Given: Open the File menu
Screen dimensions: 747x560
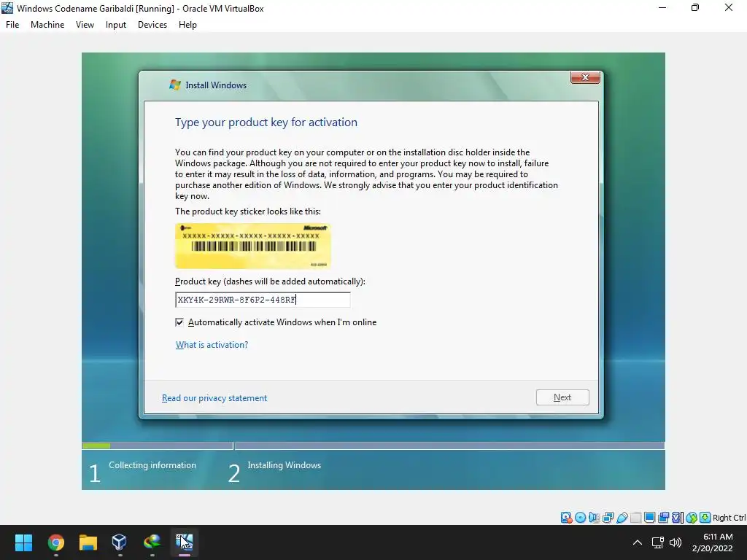Looking at the screenshot, I should (12, 25).
